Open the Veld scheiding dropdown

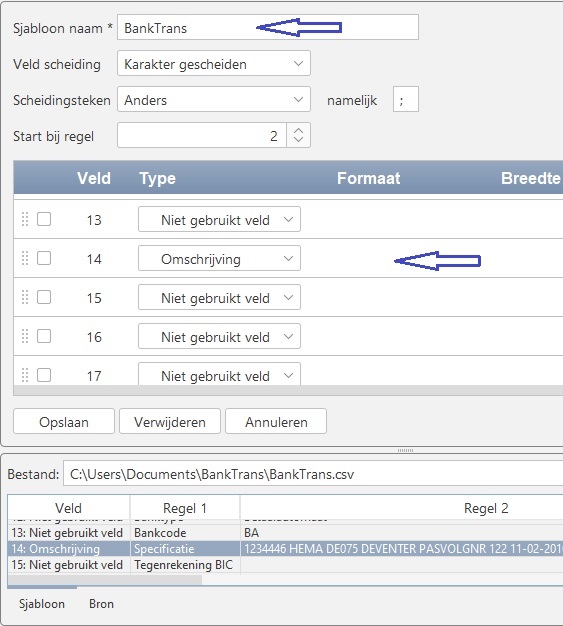[214, 63]
